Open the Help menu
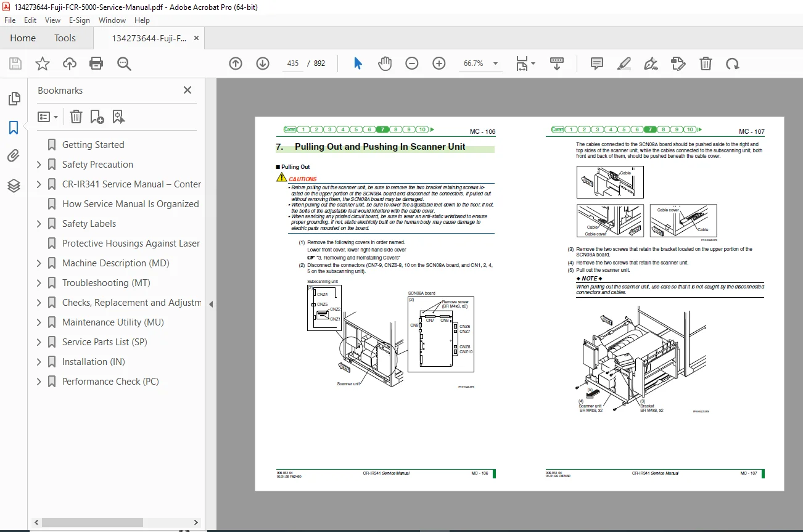 142,20
